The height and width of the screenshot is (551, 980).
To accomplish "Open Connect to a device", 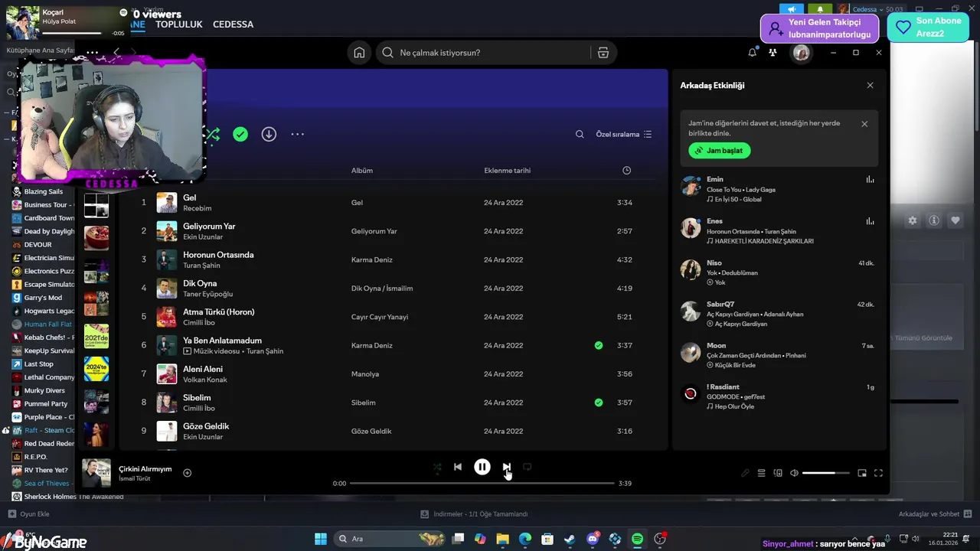I will (x=778, y=473).
